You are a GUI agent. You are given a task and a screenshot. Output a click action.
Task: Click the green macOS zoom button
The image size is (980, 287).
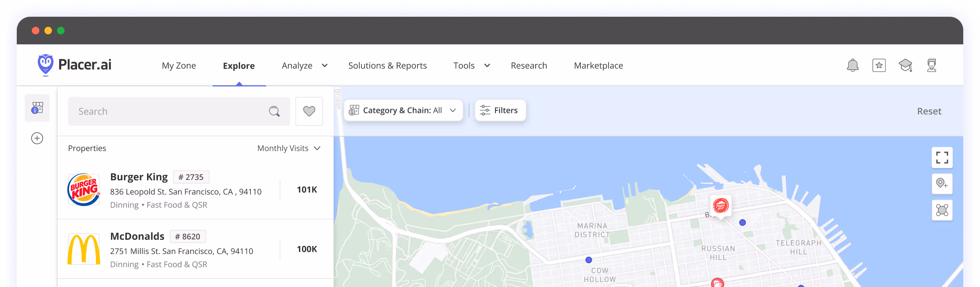click(61, 31)
